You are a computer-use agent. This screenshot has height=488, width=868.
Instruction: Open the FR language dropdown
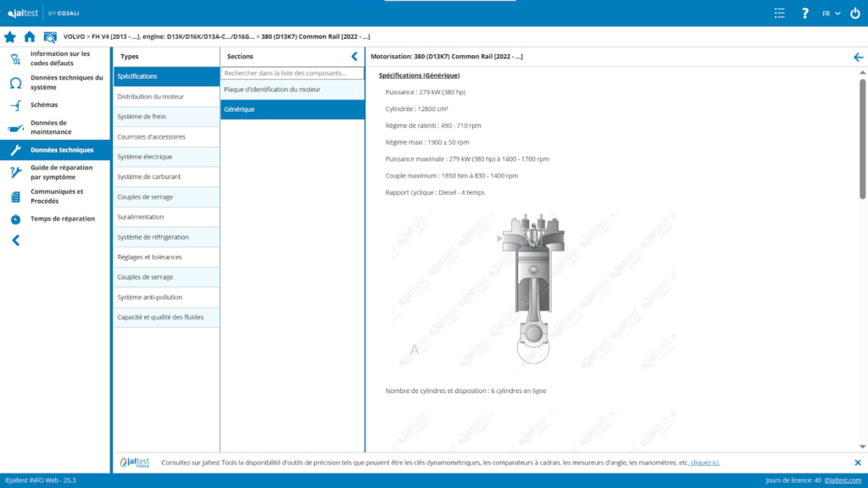pos(831,14)
